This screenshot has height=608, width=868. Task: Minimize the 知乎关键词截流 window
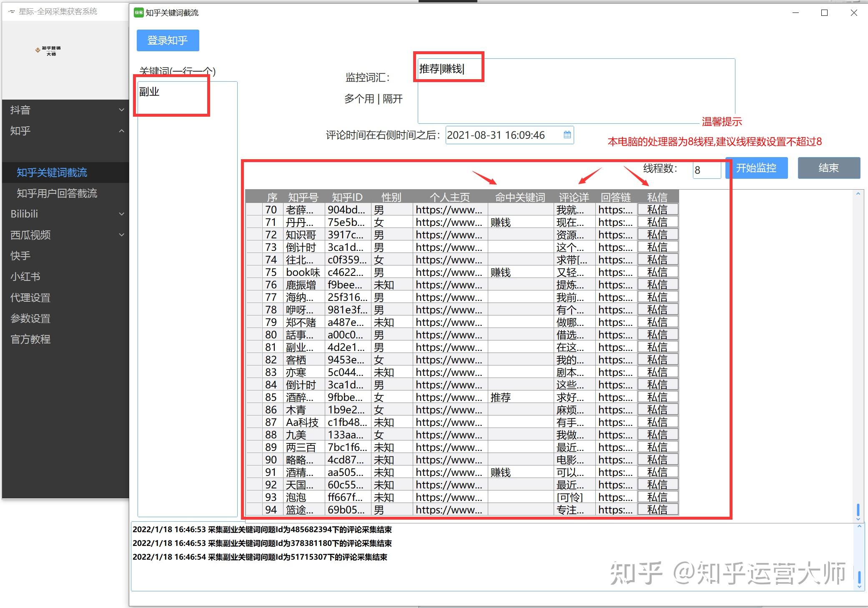(795, 13)
